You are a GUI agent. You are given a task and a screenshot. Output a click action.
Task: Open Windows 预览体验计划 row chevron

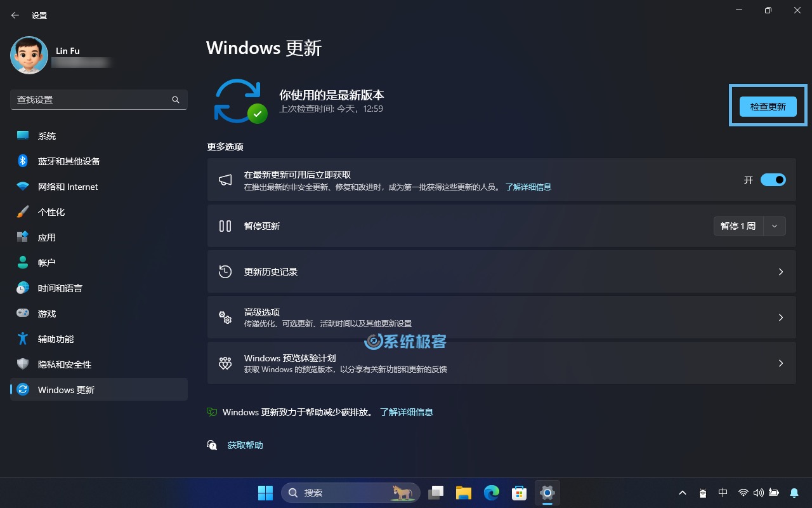(781, 363)
